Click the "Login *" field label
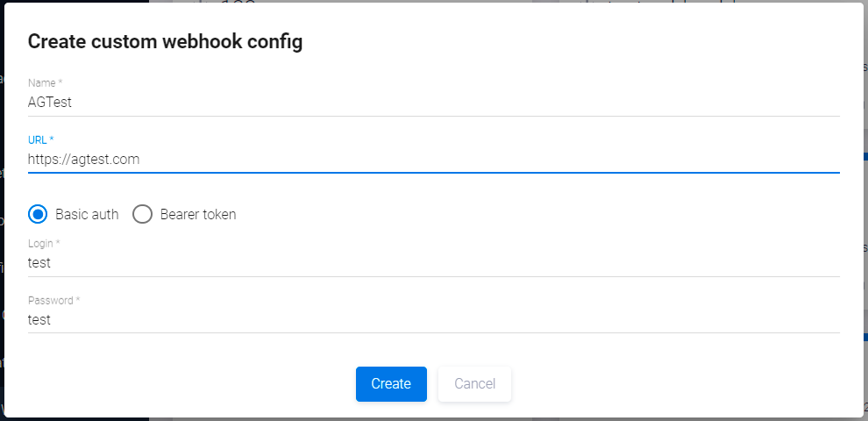The width and height of the screenshot is (868, 421). (44, 243)
